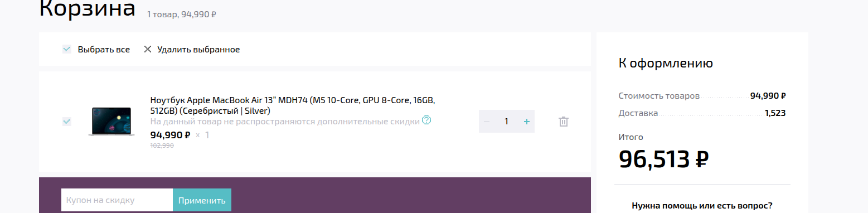Toggle the Выбрать все checkbox
The image size is (868, 213).
pos(67,49)
